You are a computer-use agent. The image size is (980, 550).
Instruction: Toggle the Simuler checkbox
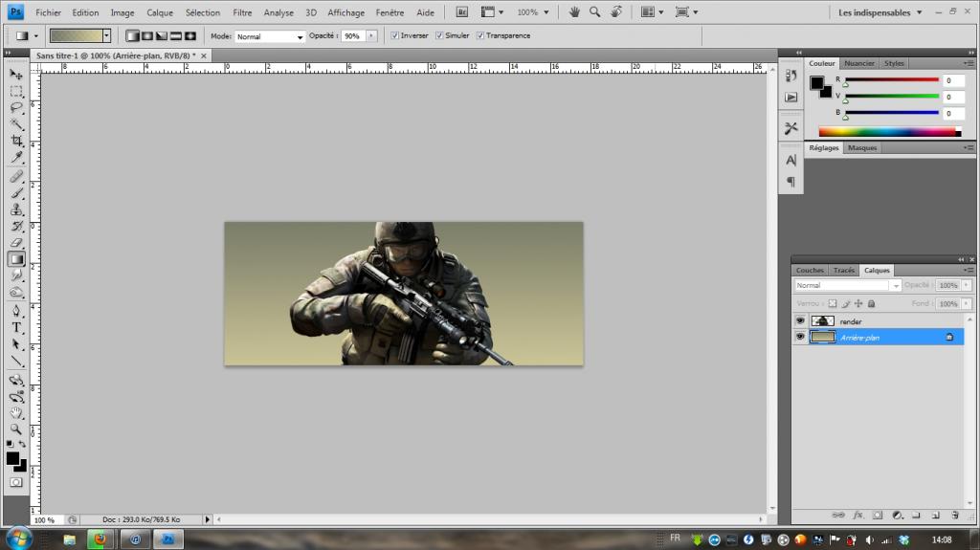tap(439, 35)
